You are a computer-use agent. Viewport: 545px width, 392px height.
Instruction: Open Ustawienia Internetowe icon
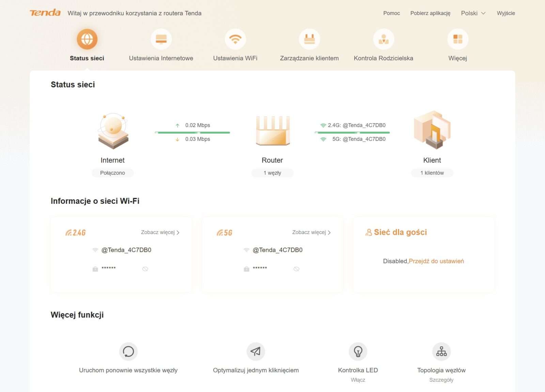click(x=161, y=39)
